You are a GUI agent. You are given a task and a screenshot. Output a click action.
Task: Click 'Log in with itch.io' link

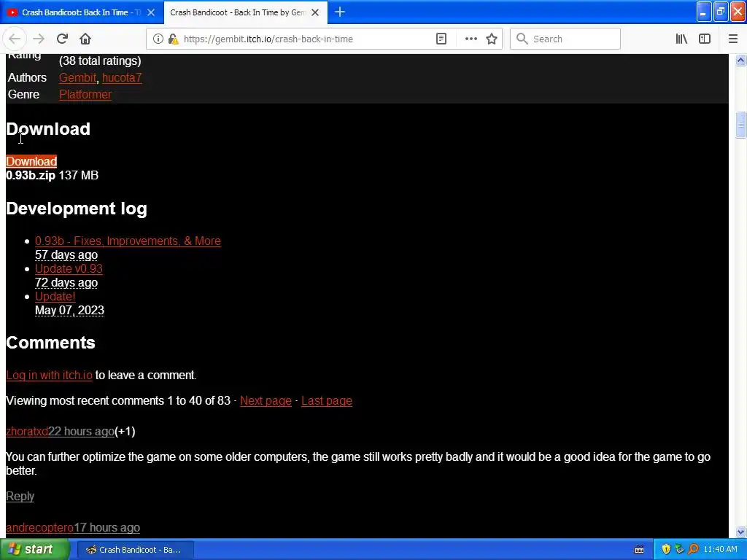click(x=49, y=376)
